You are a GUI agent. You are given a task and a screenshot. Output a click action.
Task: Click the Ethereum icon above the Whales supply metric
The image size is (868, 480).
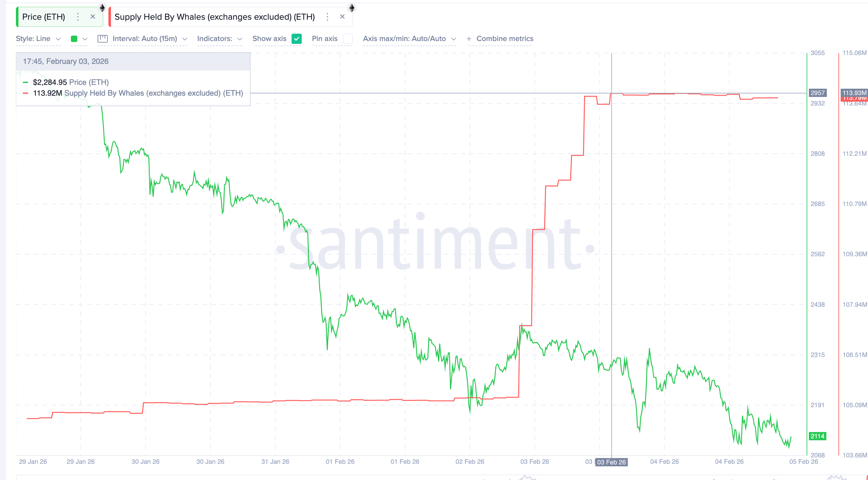click(x=351, y=8)
